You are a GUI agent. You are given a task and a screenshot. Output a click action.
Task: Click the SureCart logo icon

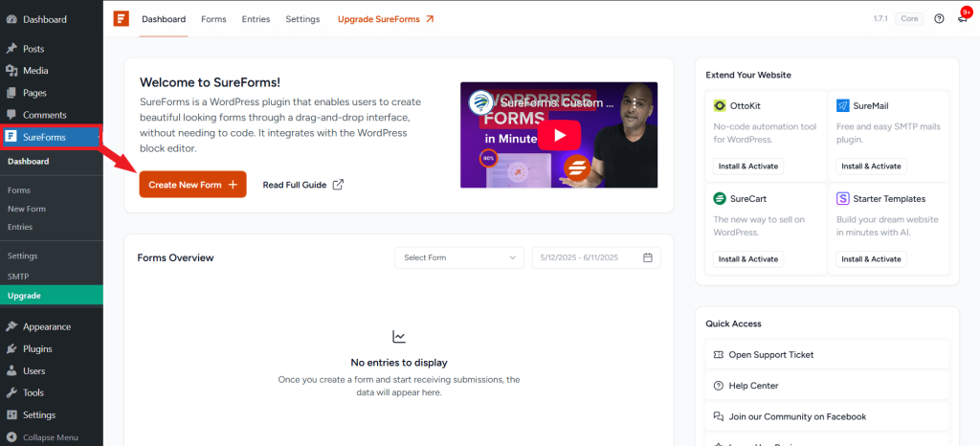point(720,199)
